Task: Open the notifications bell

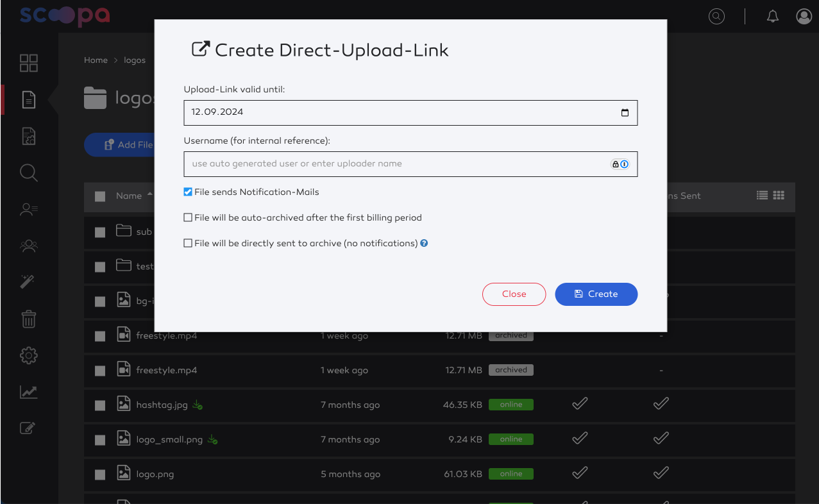Action: [773, 17]
